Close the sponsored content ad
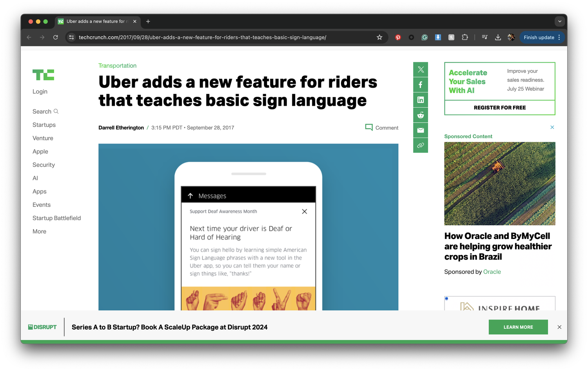Image resolution: width=588 pixels, height=371 pixels. [x=552, y=127]
